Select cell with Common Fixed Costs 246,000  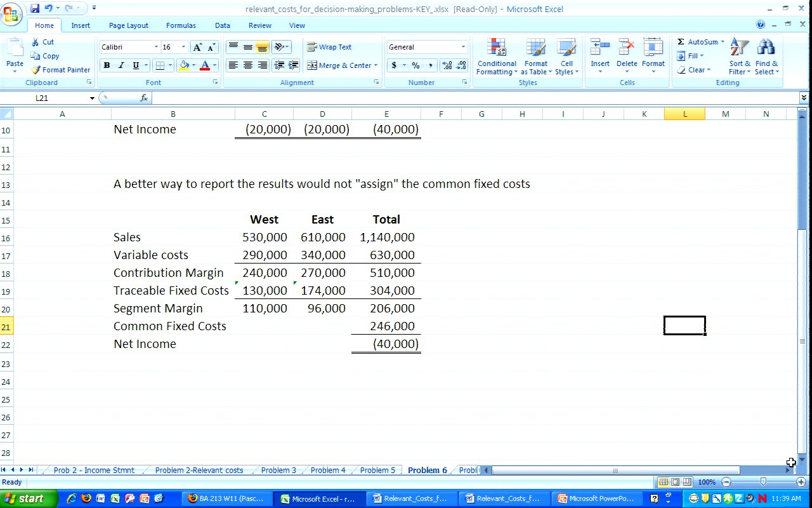(386, 326)
